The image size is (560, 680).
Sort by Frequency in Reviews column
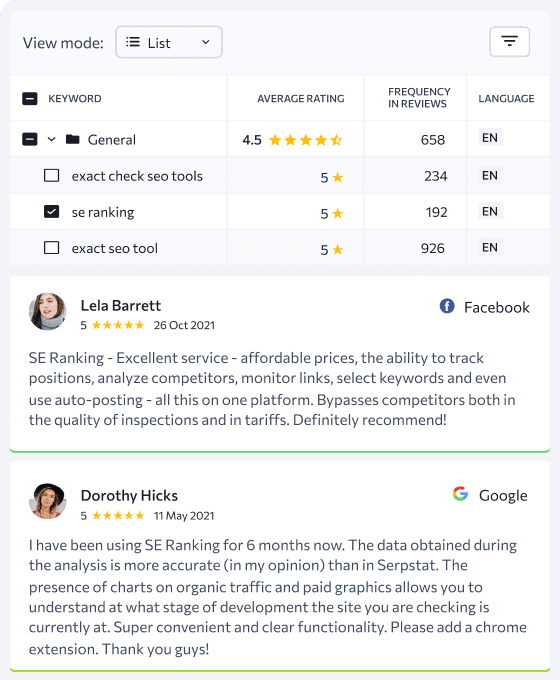coord(419,98)
